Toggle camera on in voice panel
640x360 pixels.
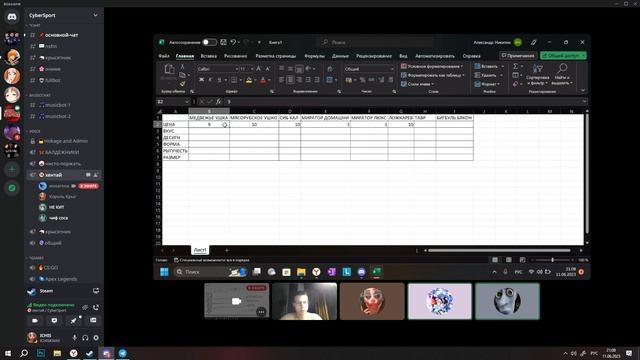pos(35,320)
